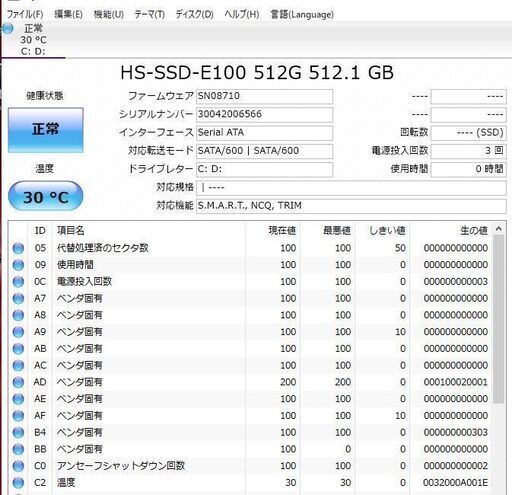The width and height of the screenshot is (512, 495).
Task: Click status icon for attribute AC
Action: pos(18,365)
